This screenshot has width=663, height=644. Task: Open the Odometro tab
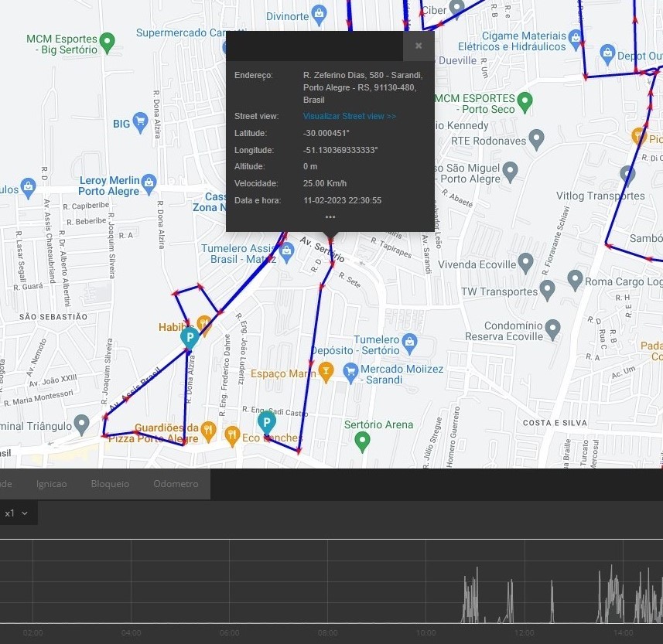(x=176, y=484)
